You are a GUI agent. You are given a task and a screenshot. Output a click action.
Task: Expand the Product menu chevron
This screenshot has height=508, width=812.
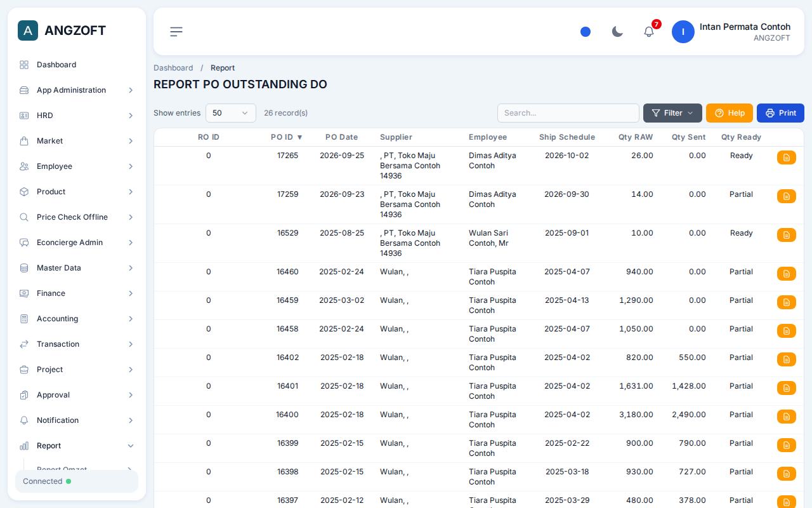(x=131, y=192)
